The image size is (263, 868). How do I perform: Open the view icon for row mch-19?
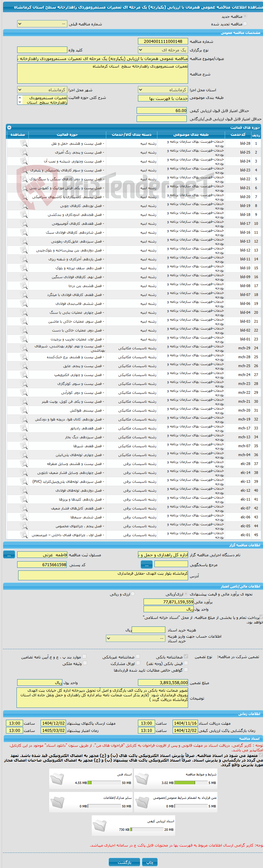tap(24, 419)
